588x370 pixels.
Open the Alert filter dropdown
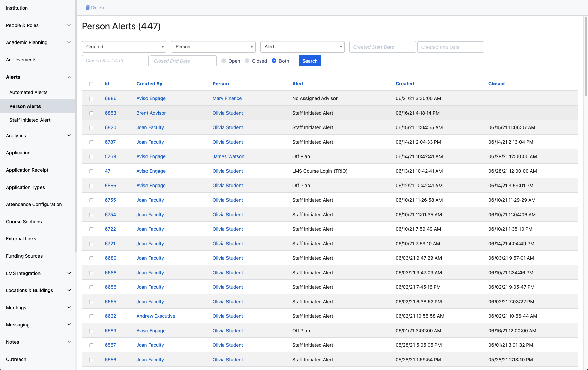click(302, 47)
